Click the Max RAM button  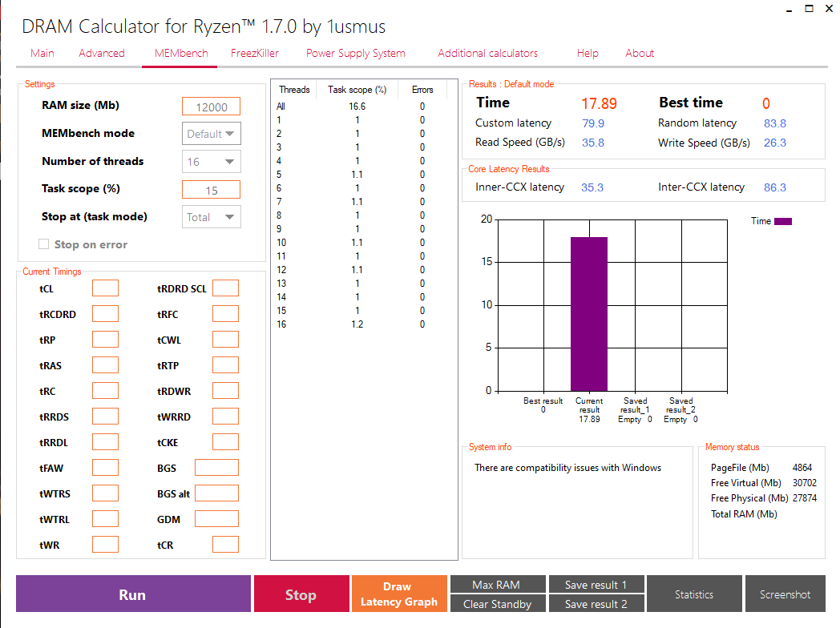498,584
